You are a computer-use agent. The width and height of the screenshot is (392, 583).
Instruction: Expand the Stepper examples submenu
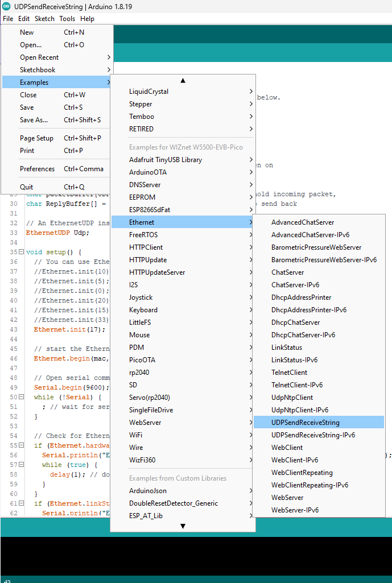pos(183,104)
